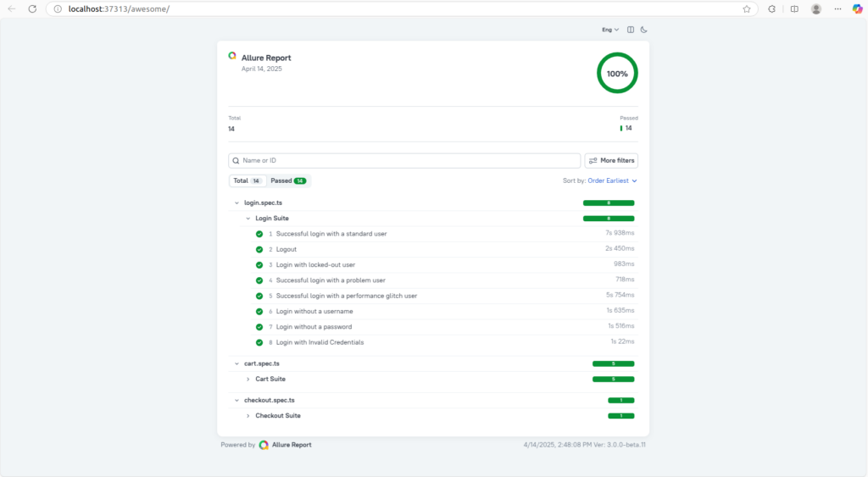Select the Passed 14 filter tab
Image resolution: width=868 pixels, height=477 pixels.
click(x=288, y=180)
